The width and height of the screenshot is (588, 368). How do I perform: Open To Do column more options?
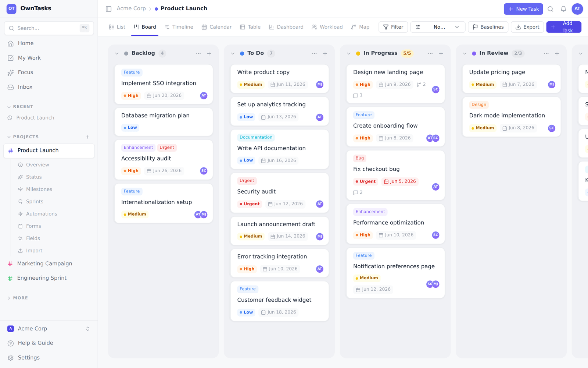point(314,53)
